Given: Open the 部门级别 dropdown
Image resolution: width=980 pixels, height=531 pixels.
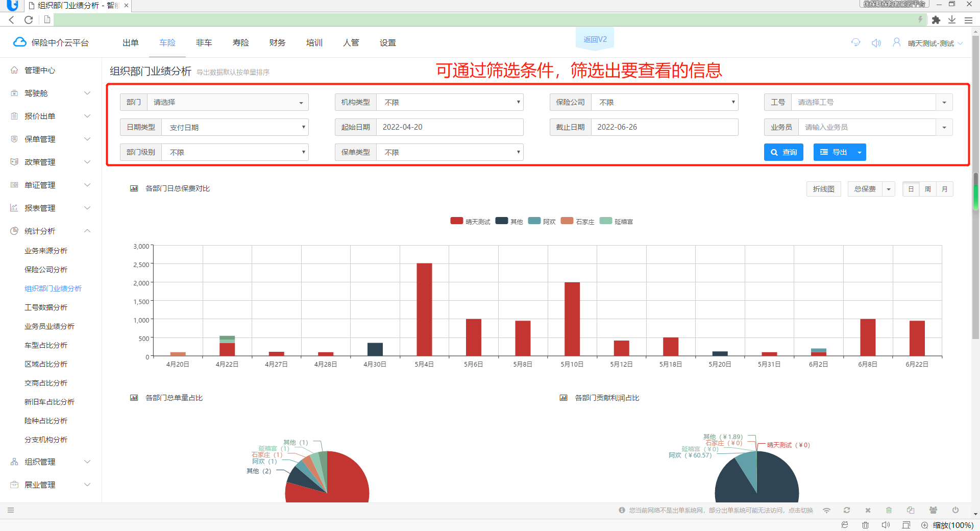Looking at the screenshot, I should click(x=235, y=152).
